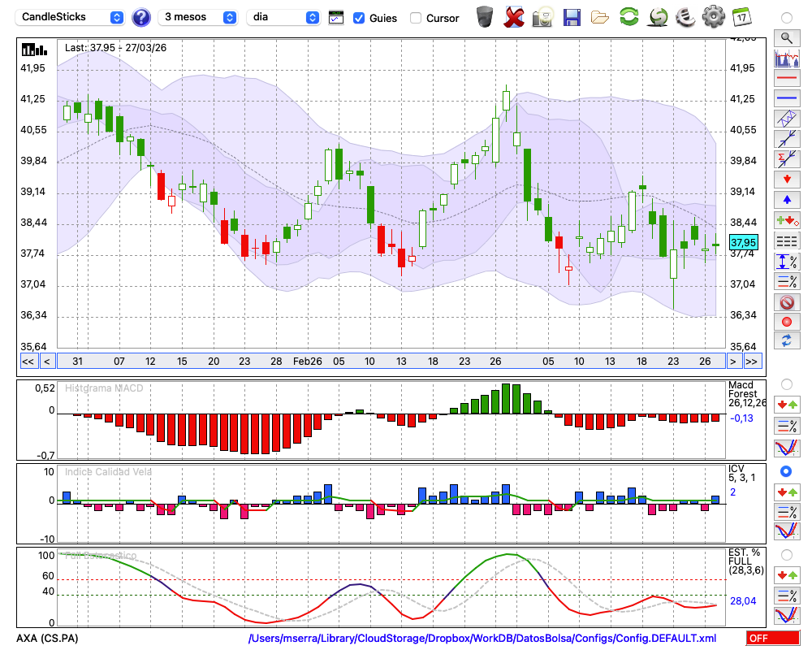The height and width of the screenshot is (650, 812).
Task: Click the blue floppy disk save icon
Action: click(572, 16)
